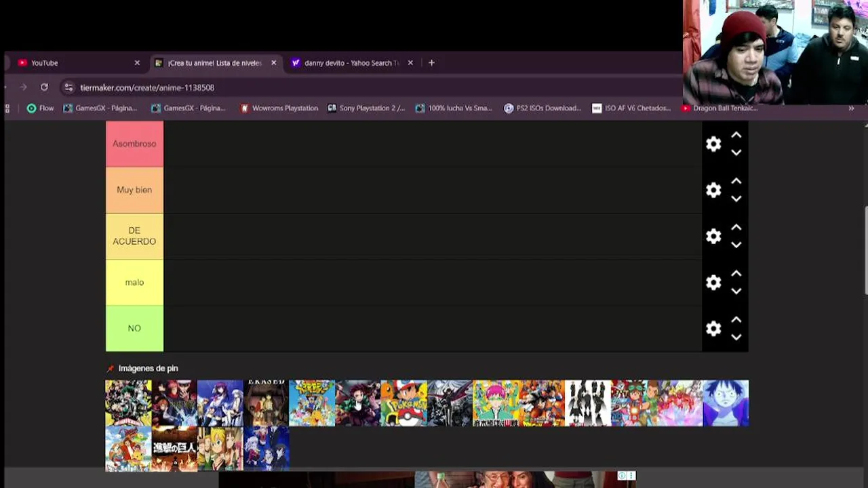Move malo tier down
The height and width of the screenshot is (488, 868).
click(x=736, y=291)
